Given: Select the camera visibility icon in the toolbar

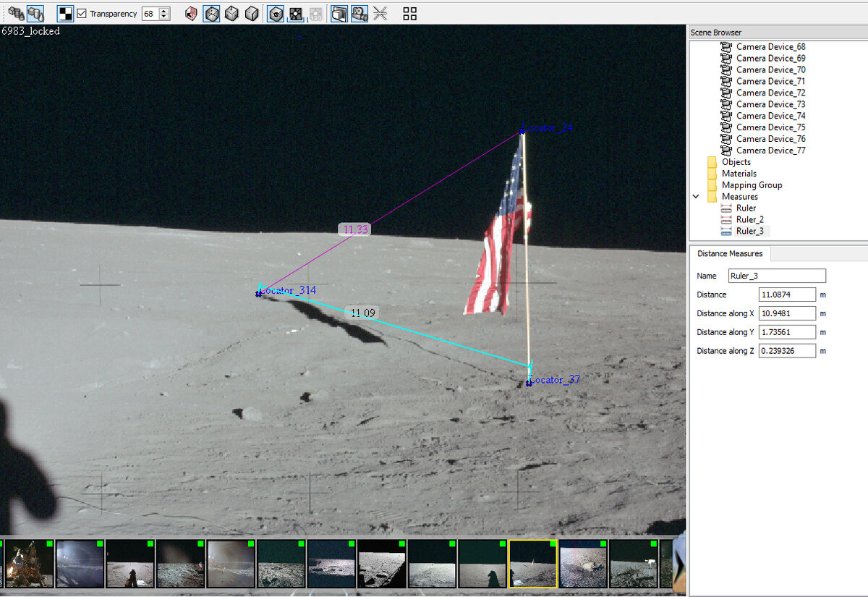Looking at the screenshot, I should point(359,14).
